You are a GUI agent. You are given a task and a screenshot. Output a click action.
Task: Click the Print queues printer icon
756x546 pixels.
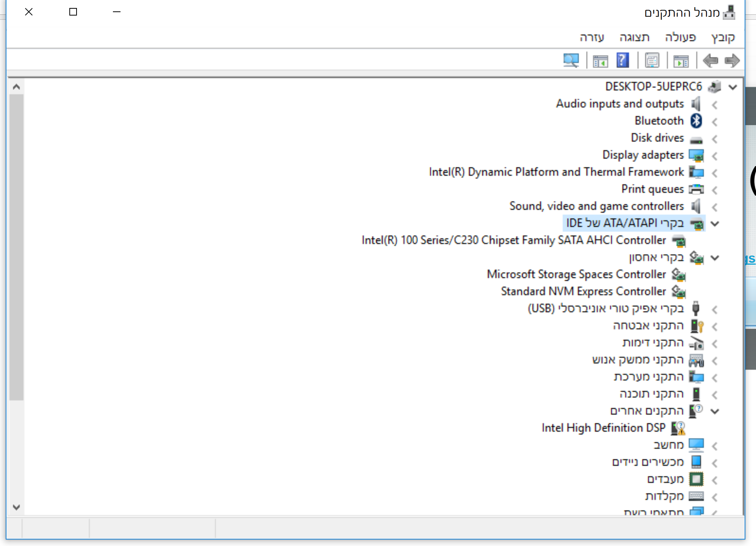click(x=696, y=189)
